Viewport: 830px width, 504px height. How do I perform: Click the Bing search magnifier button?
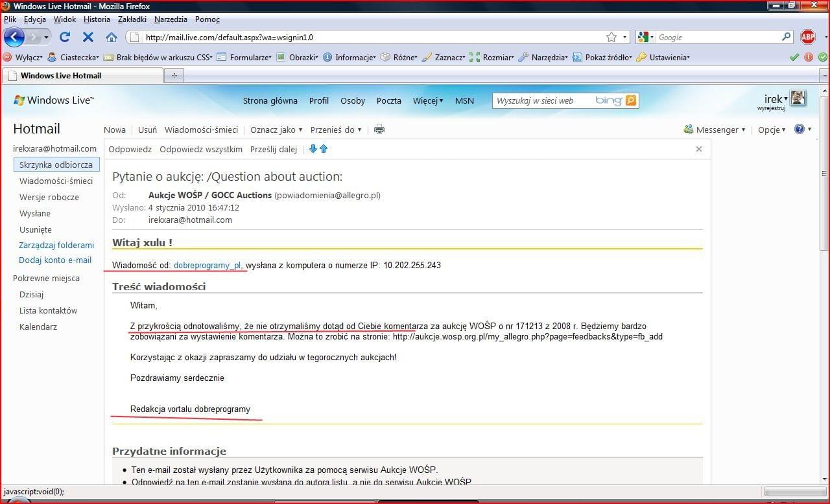(631, 100)
